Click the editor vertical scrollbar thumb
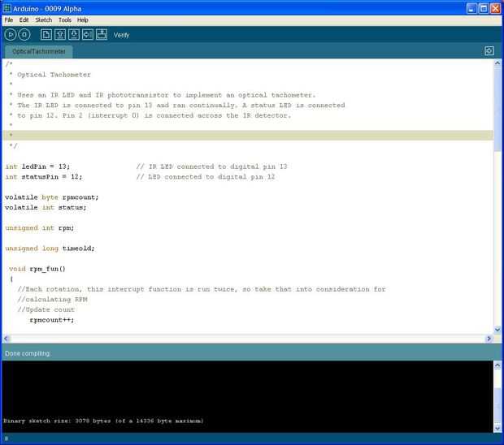This screenshot has height=445, width=504. click(x=497, y=109)
